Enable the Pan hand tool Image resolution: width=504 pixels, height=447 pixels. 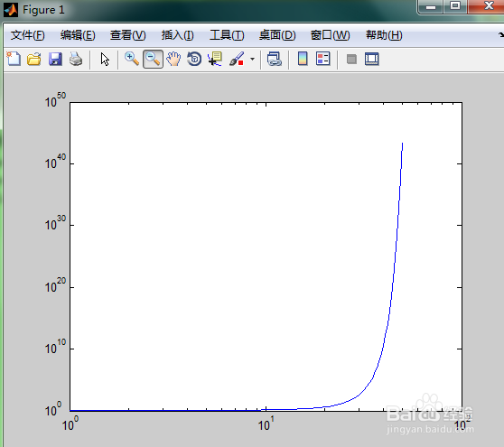tap(173, 59)
